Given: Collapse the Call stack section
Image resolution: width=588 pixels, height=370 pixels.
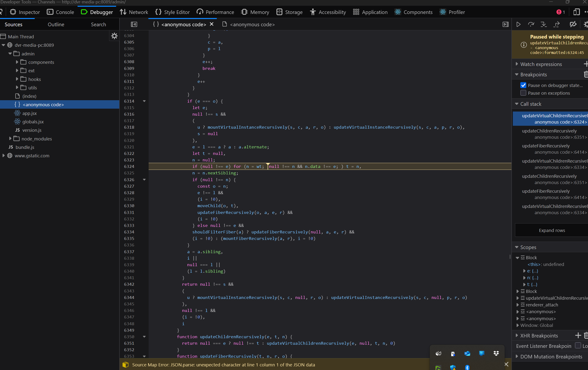Looking at the screenshot, I should pyautogui.click(x=531, y=104).
